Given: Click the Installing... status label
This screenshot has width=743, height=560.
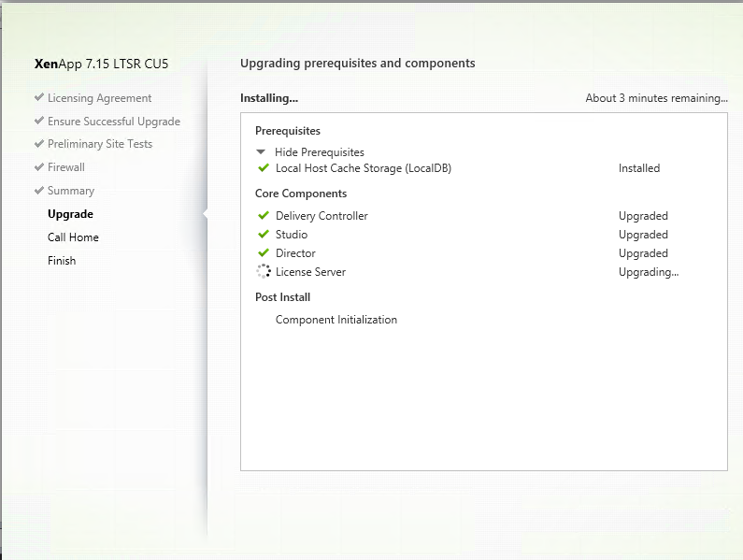Looking at the screenshot, I should 269,98.
